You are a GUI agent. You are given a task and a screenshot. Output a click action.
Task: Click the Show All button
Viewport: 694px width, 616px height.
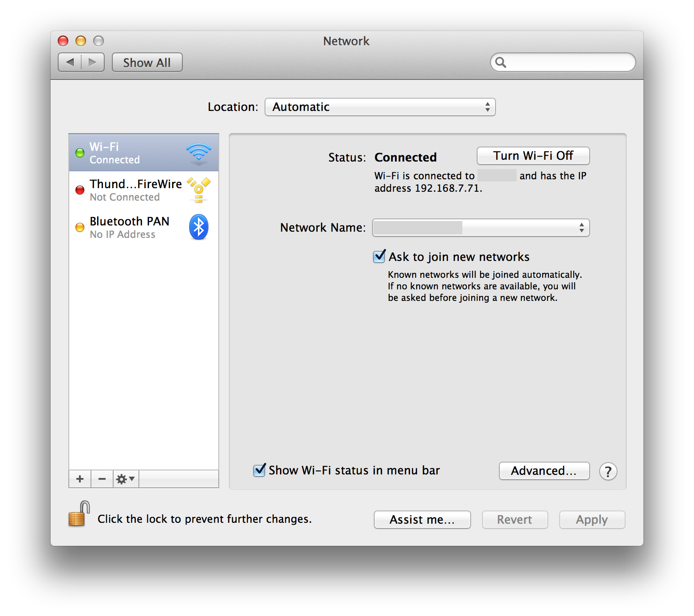(x=147, y=63)
